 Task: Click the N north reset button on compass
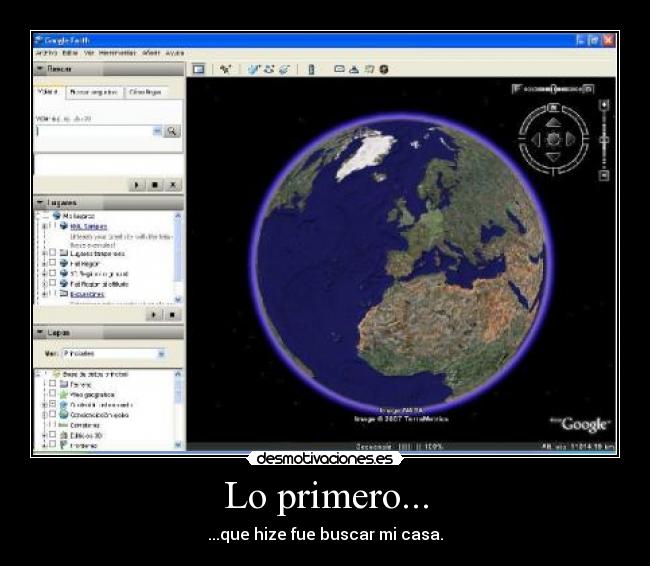553,108
